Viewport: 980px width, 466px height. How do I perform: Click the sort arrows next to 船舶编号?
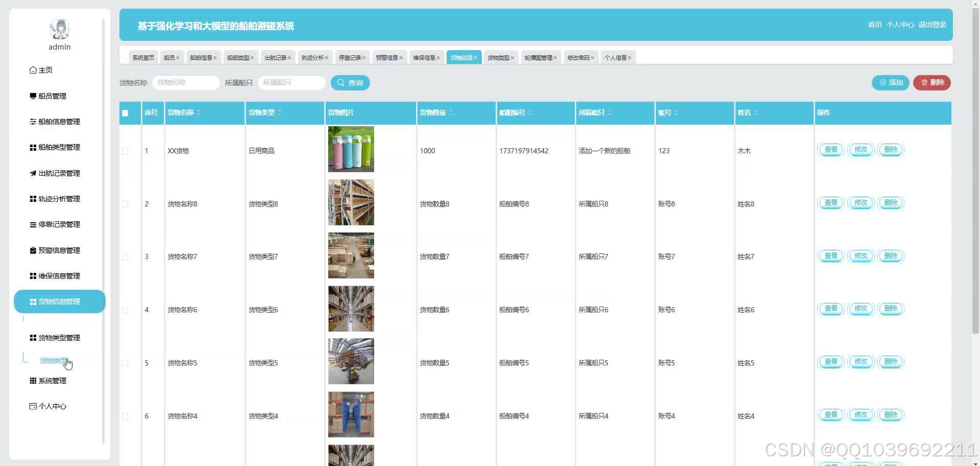point(530,112)
